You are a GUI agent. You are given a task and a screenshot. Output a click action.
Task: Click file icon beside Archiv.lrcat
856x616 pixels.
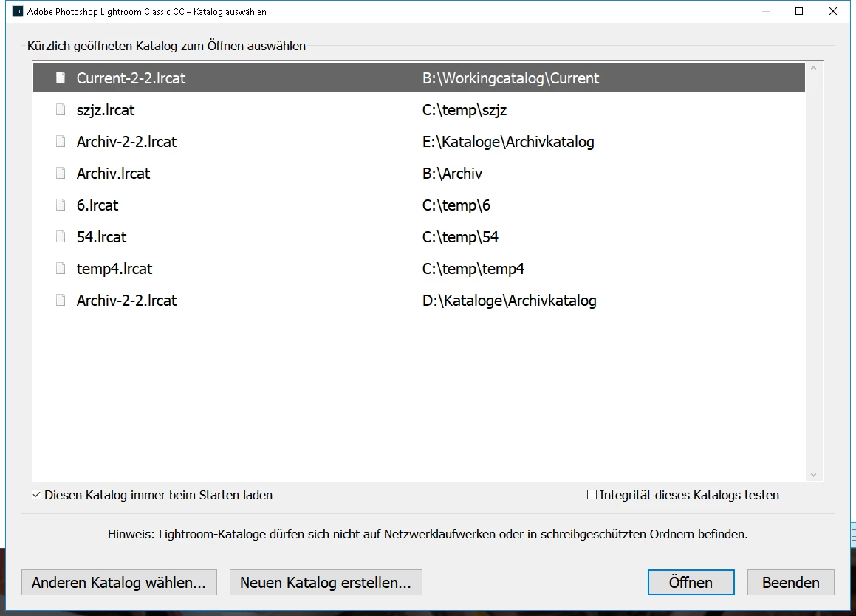coord(61,173)
